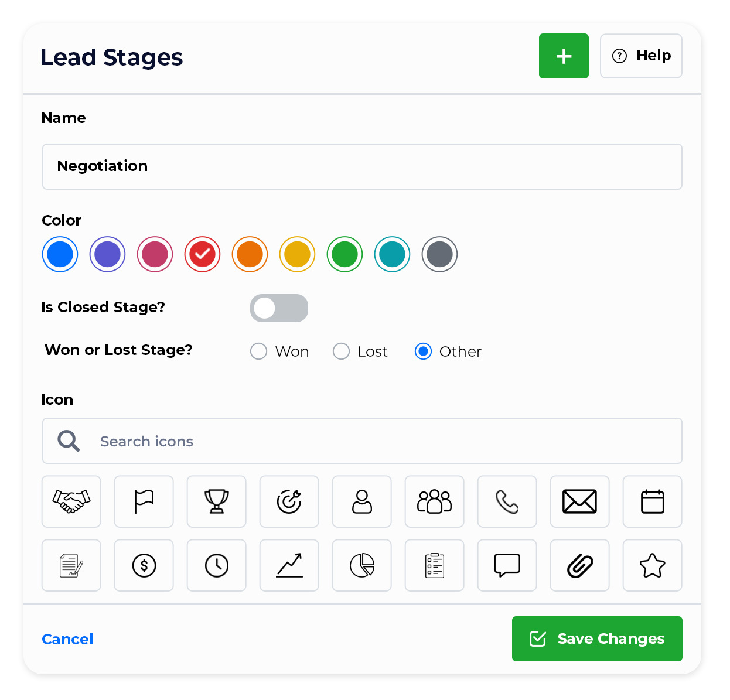Pick the teal color swatch
The image size is (730, 700).
(x=392, y=254)
